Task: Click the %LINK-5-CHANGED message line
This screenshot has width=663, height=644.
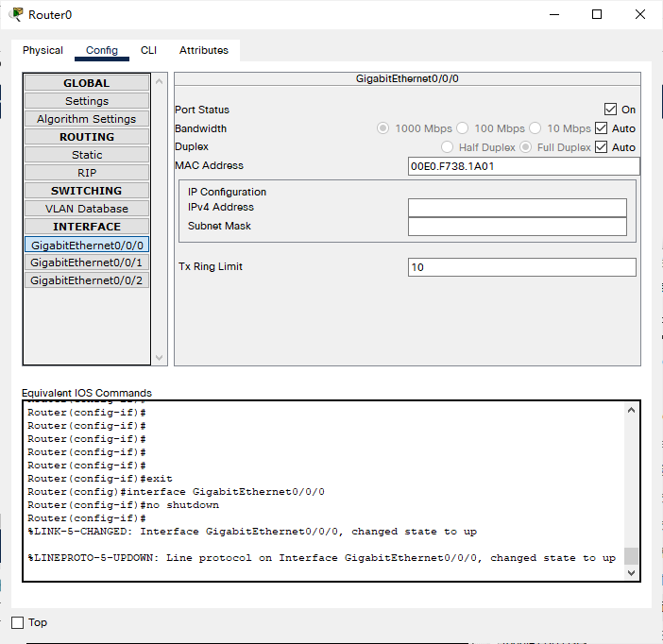Action: coord(252,532)
